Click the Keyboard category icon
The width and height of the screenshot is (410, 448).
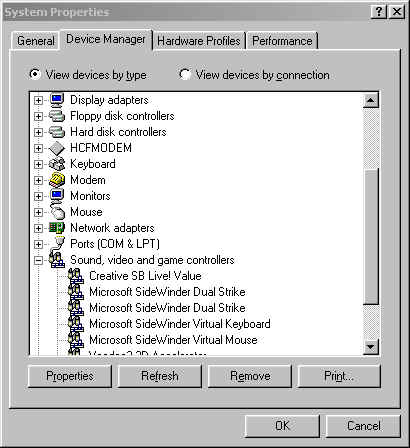[x=57, y=164]
